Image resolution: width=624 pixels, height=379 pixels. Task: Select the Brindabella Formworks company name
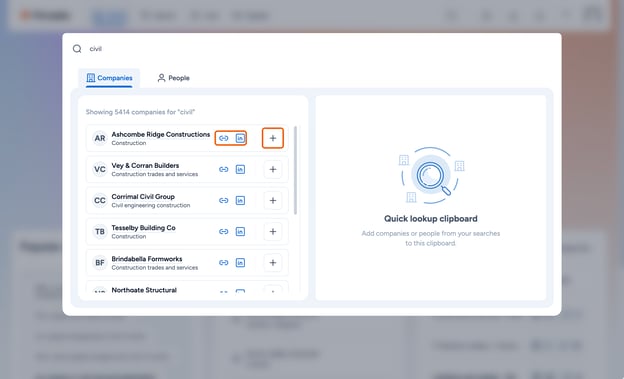[147, 259]
